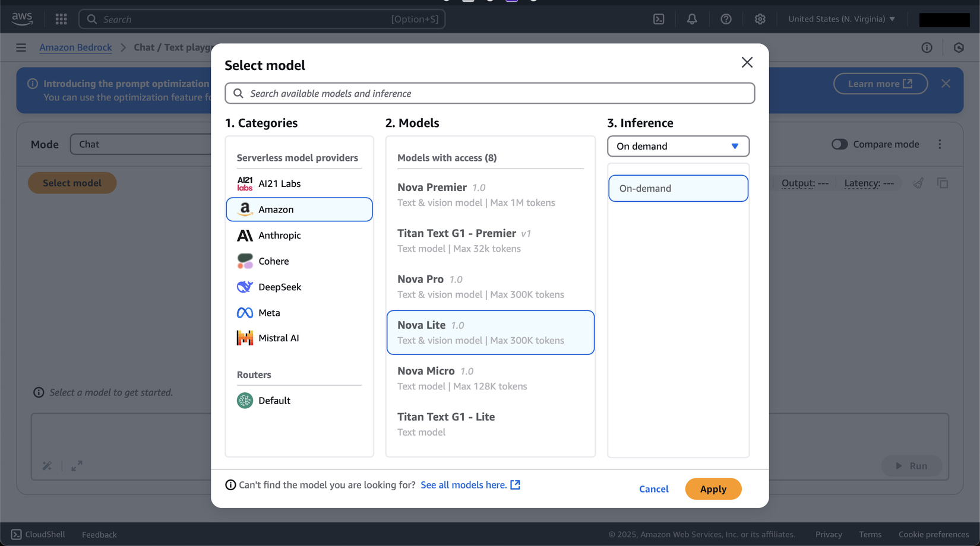
Task: Cancel the model selection dialog
Action: (653, 489)
